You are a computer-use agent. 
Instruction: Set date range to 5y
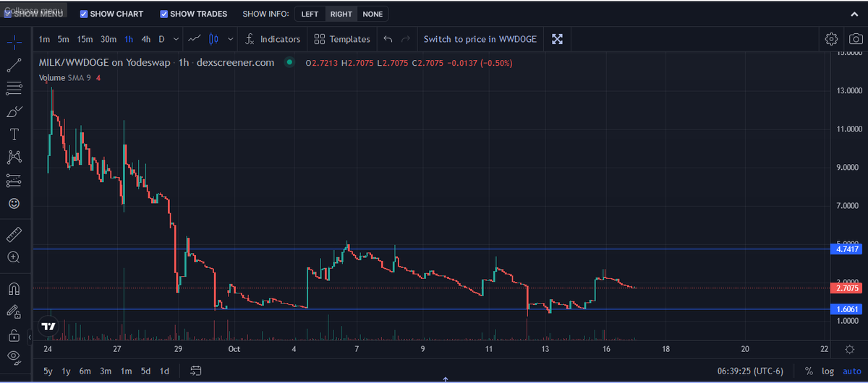pyautogui.click(x=48, y=371)
